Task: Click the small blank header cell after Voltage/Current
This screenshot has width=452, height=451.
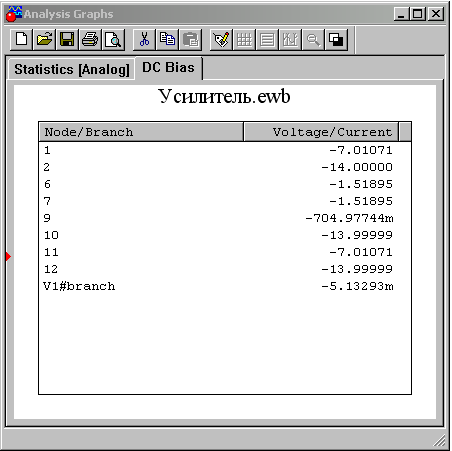Action: click(405, 132)
